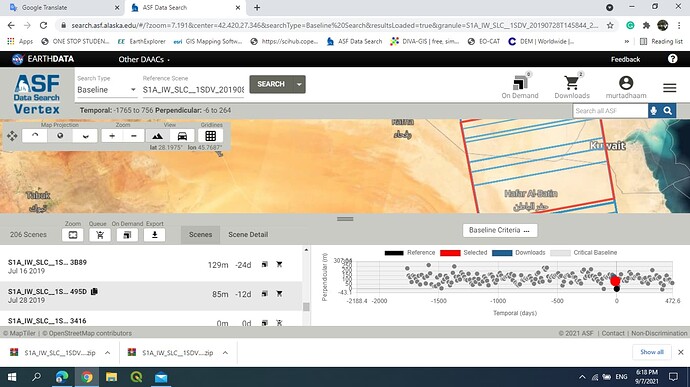Select the Scenes tab
Image resolution: width=690 pixels, height=387 pixels.
[x=200, y=235]
